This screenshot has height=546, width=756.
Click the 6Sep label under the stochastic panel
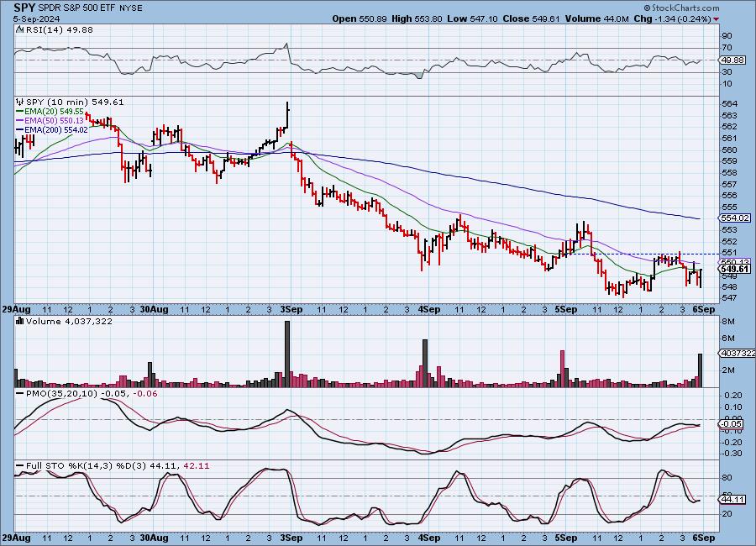point(704,538)
